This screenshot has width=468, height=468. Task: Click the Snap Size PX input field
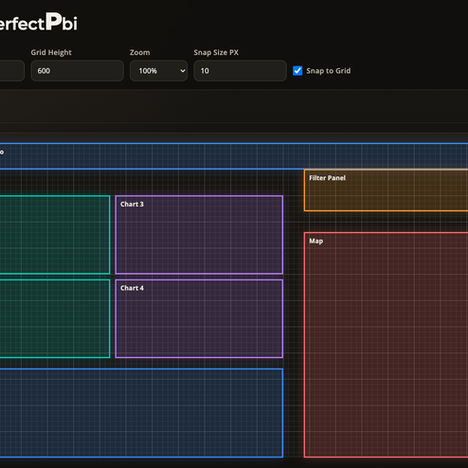[240, 71]
